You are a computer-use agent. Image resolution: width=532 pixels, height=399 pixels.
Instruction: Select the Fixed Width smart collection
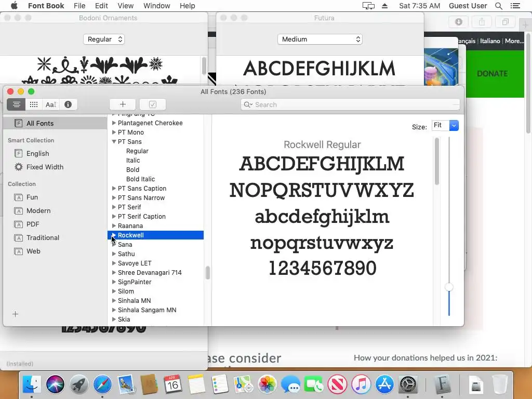[45, 167]
